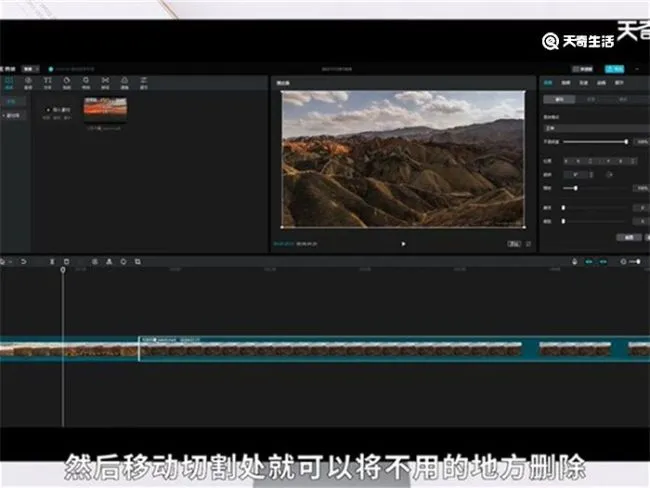Image resolution: width=650 pixels, height=488 pixels.
Task: Open the Effects tab in the top toolbar
Action: (86, 83)
